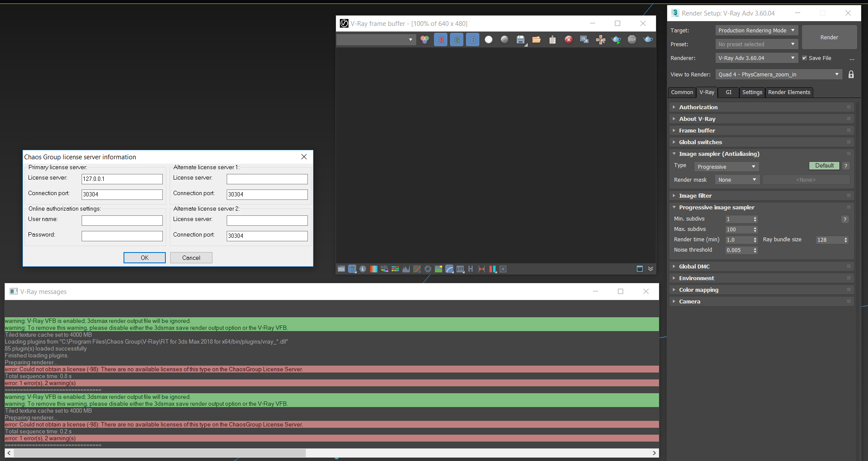Viewport: 868px width, 461px height.
Task: Activate track mouse while rendering icon
Action: point(600,40)
